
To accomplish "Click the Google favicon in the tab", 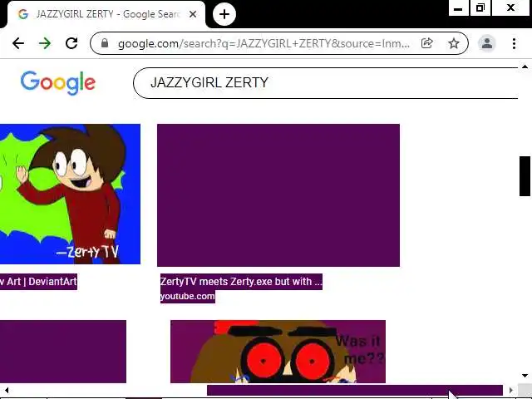I will (23, 14).
